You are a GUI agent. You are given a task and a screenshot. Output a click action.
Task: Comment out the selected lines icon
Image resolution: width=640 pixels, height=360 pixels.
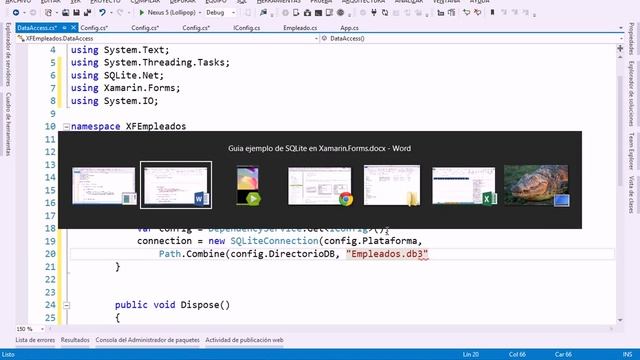point(466,13)
